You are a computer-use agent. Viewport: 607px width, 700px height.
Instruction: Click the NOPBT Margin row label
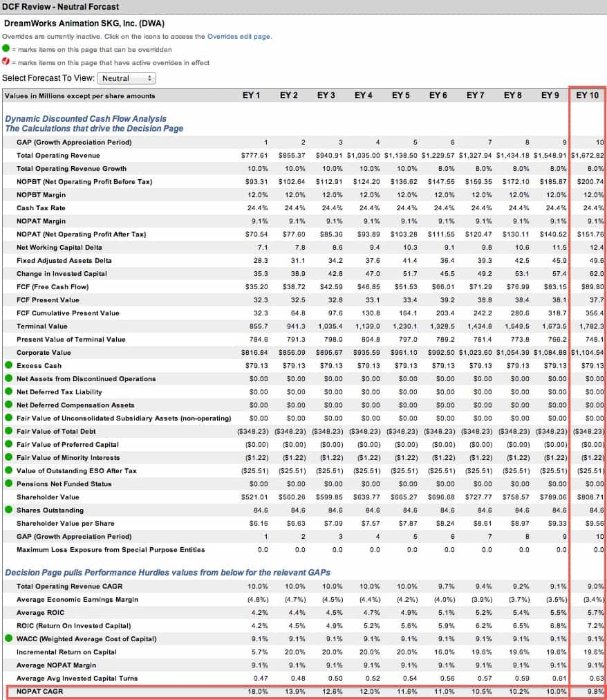click(x=41, y=194)
